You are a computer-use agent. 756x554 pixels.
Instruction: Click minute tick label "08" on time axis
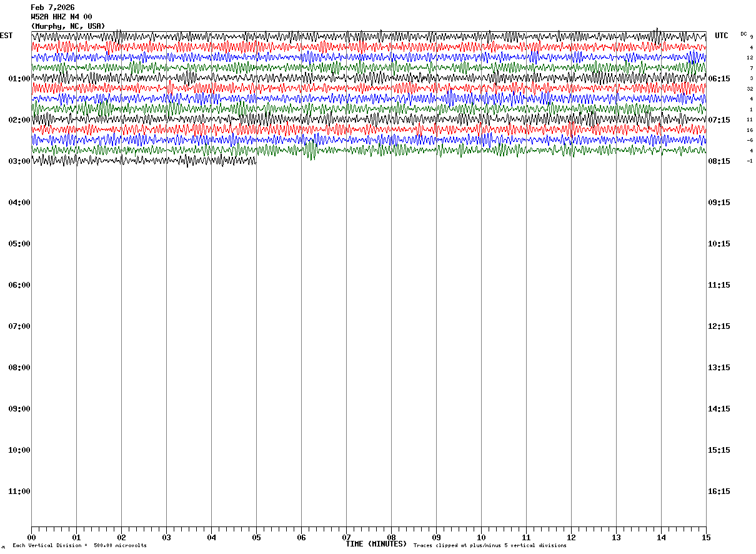click(391, 538)
